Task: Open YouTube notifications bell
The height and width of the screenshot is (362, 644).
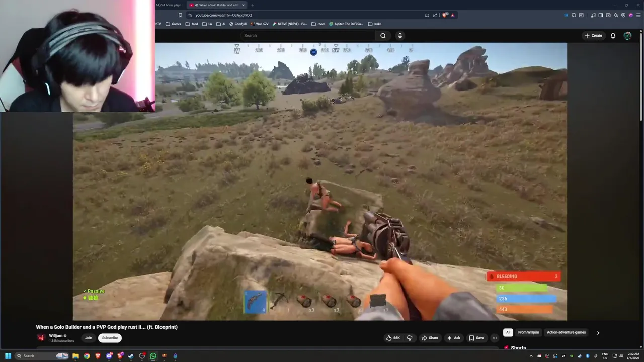Action: [x=613, y=36]
